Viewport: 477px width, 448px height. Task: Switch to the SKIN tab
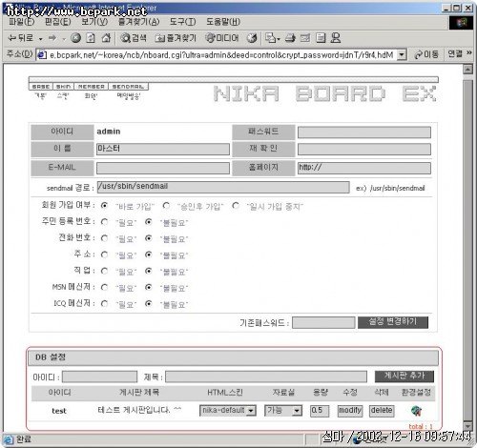click(63, 87)
